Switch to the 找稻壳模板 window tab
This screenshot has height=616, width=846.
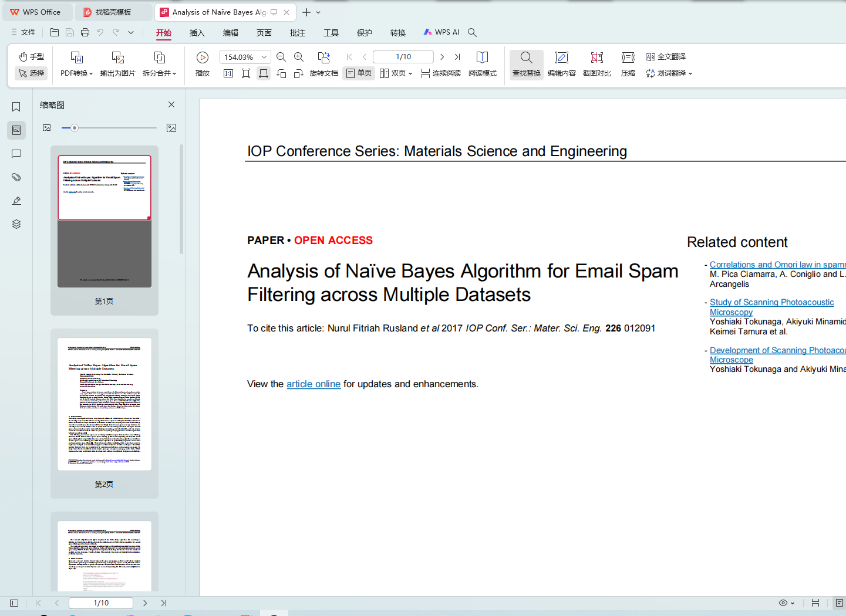[113, 12]
